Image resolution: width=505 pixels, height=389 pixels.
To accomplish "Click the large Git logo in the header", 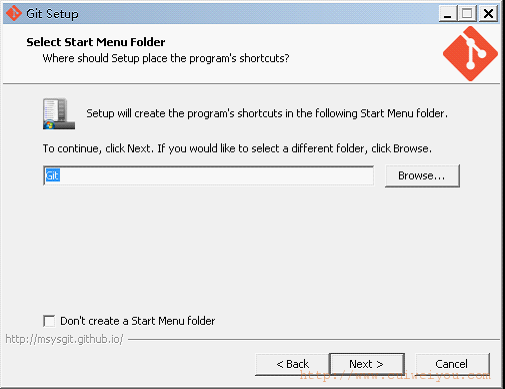I will 470,54.
